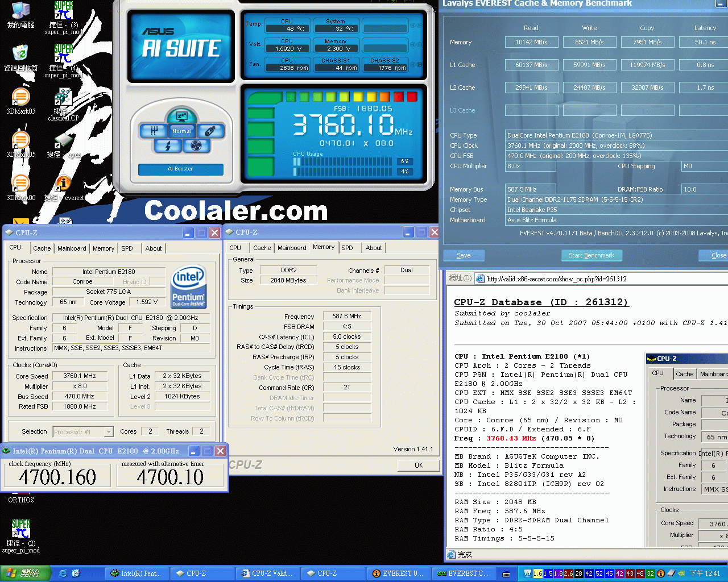
Task: Open the classical CP desktop shortcut
Action: click(x=63, y=105)
